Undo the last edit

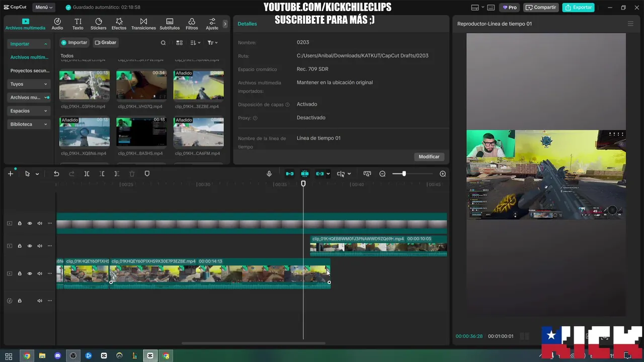coord(56,174)
